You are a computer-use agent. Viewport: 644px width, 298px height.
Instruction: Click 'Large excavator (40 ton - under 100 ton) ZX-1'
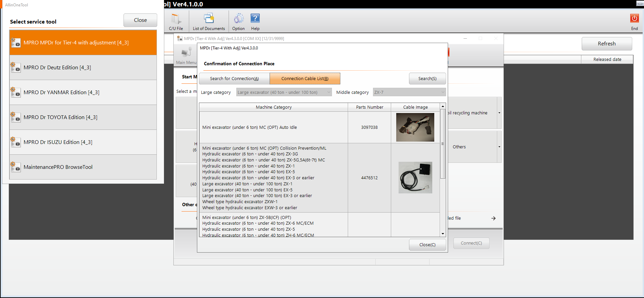pyautogui.click(x=247, y=184)
